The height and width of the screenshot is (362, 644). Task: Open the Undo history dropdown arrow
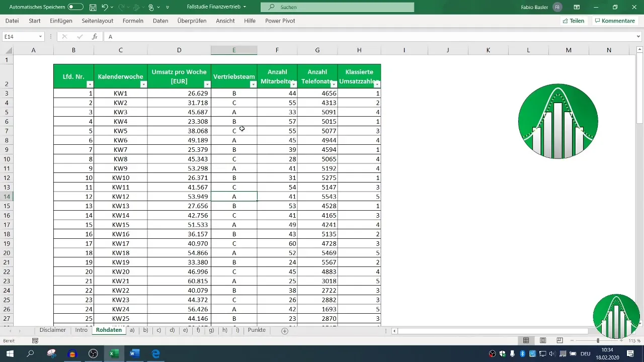[x=112, y=8]
